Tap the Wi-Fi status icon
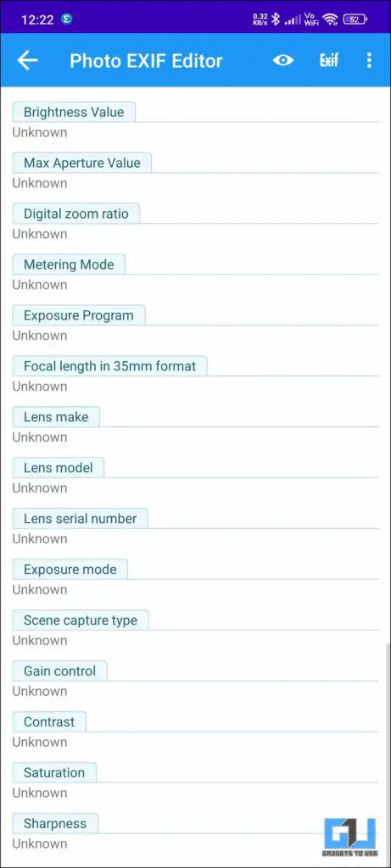This screenshot has width=391, height=868. coord(331,19)
